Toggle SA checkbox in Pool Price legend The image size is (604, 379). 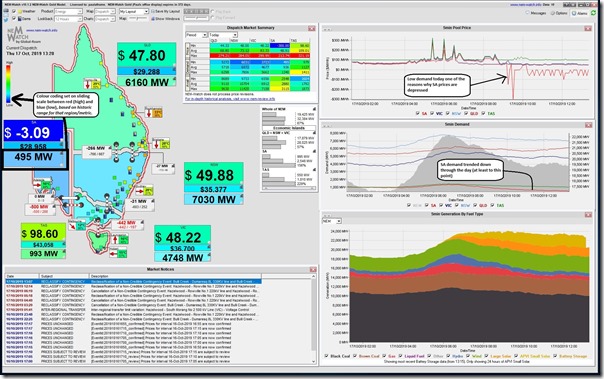click(418, 114)
